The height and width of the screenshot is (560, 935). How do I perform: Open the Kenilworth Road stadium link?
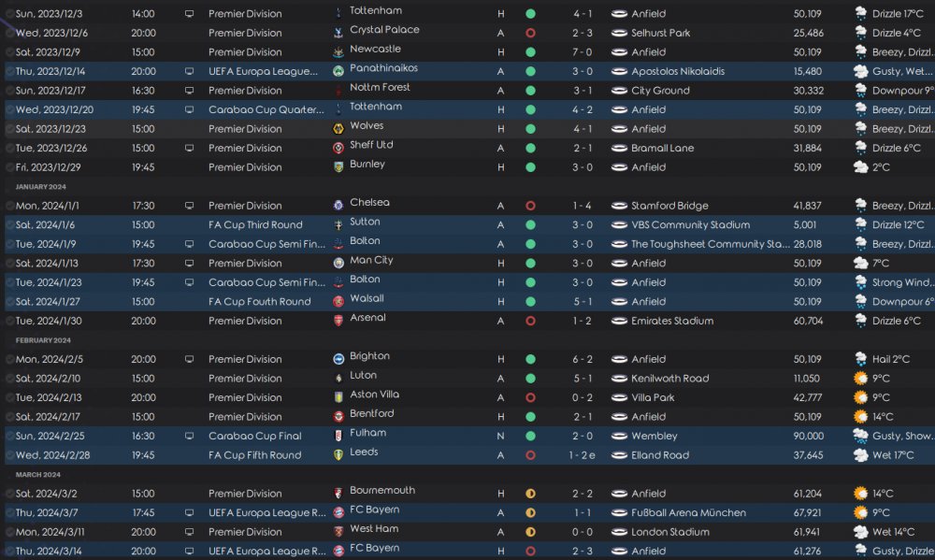click(670, 378)
